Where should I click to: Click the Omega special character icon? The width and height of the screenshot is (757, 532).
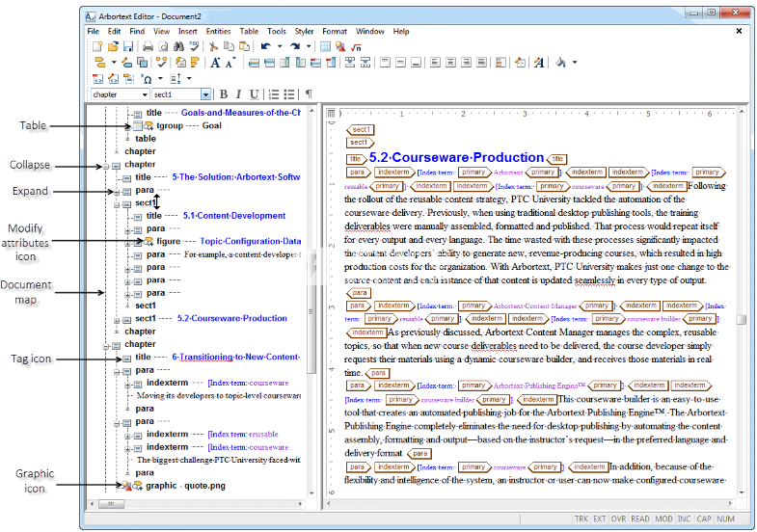pos(147,79)
